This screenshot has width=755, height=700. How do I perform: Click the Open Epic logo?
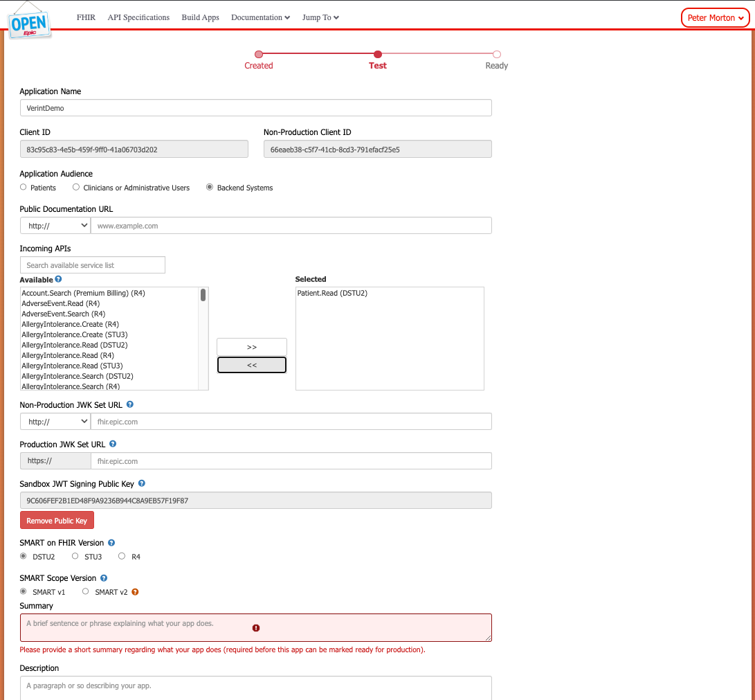click(29, 21)
